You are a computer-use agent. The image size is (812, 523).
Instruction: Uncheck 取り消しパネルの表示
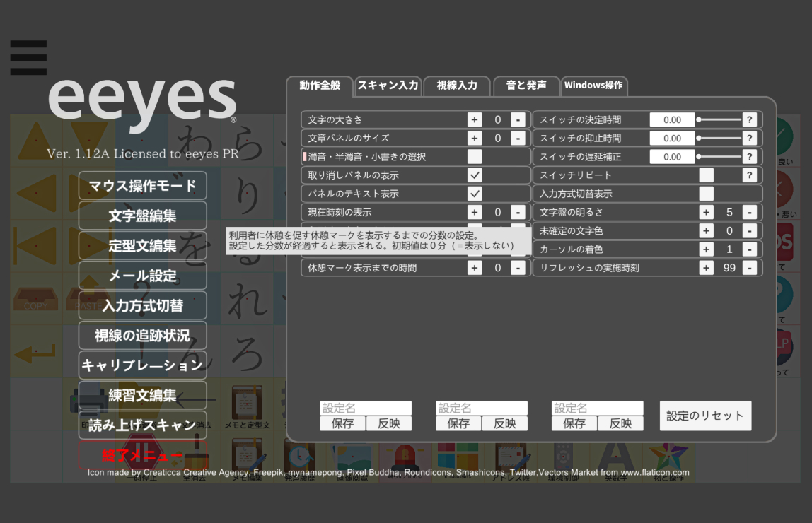pos(475,175)
